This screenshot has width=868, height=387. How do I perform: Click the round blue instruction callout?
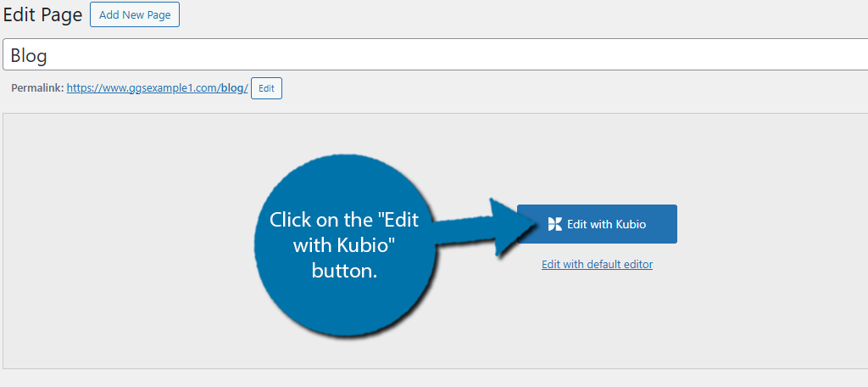click(344, 245)
